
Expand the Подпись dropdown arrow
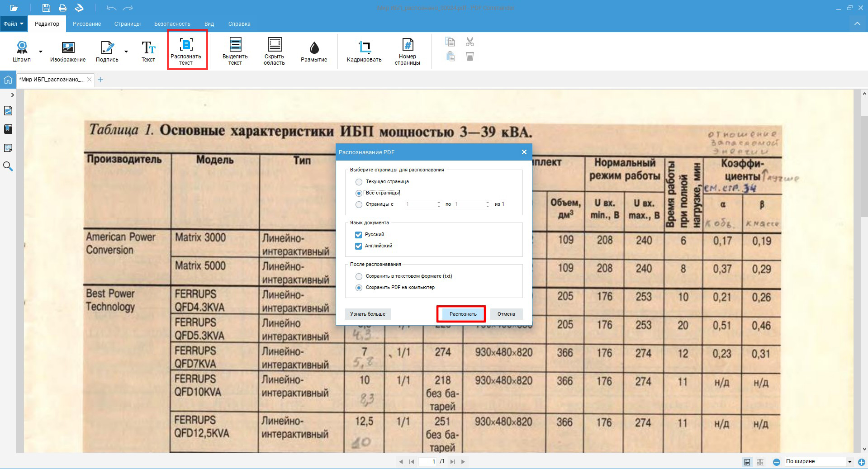tap(126, 52)
